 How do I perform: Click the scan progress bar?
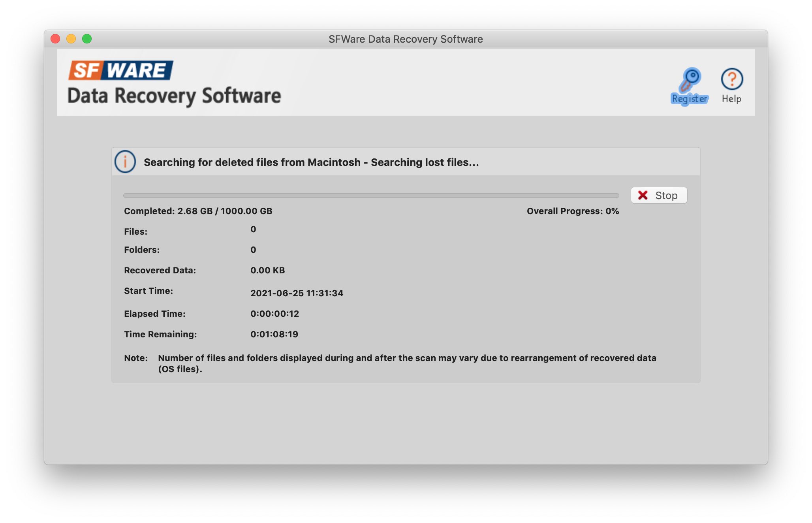tap(371, 195)
